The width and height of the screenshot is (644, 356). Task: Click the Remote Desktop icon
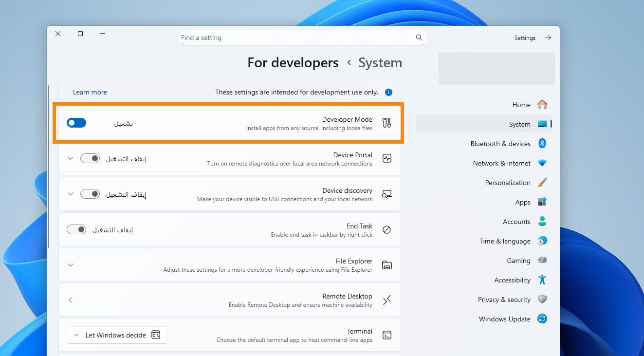point(387,300)
